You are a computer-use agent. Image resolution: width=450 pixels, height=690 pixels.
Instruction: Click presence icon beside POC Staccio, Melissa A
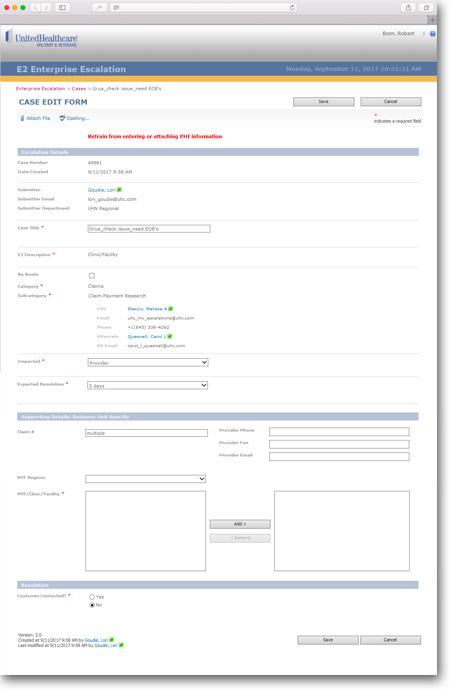coord(171,309)
